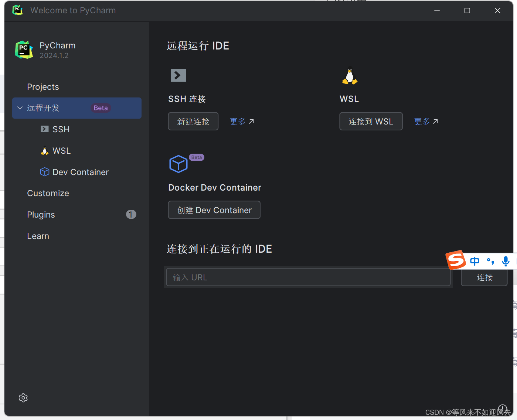Click the Sogou input method S logo

[x=456, y=260]
